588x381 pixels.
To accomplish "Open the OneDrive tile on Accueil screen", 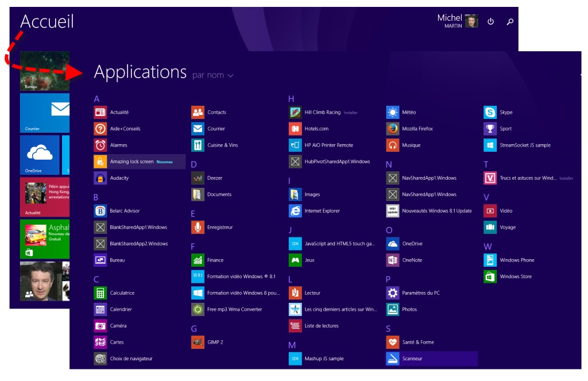I will [40, 155].
